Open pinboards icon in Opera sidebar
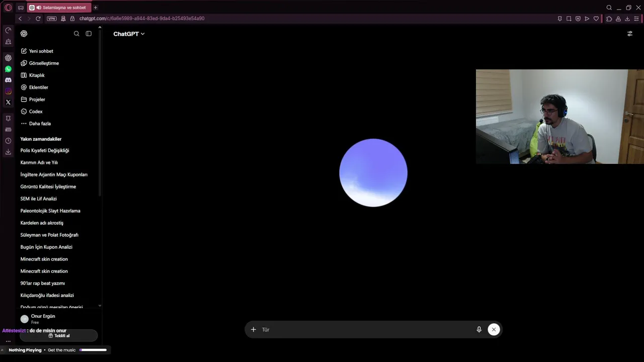The height and width of the screenshot is (362, 644). tap(8, 118)
